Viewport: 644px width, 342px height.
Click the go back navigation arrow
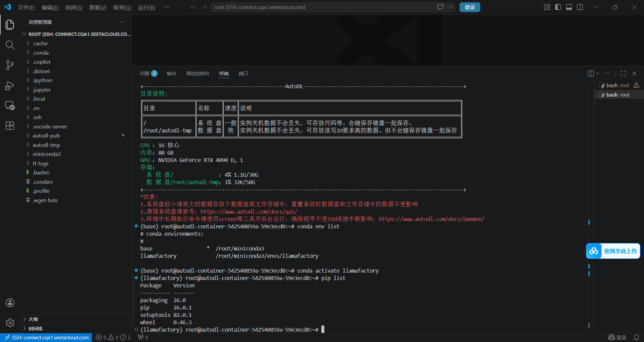pyautogui.click(x=193, y=7)
